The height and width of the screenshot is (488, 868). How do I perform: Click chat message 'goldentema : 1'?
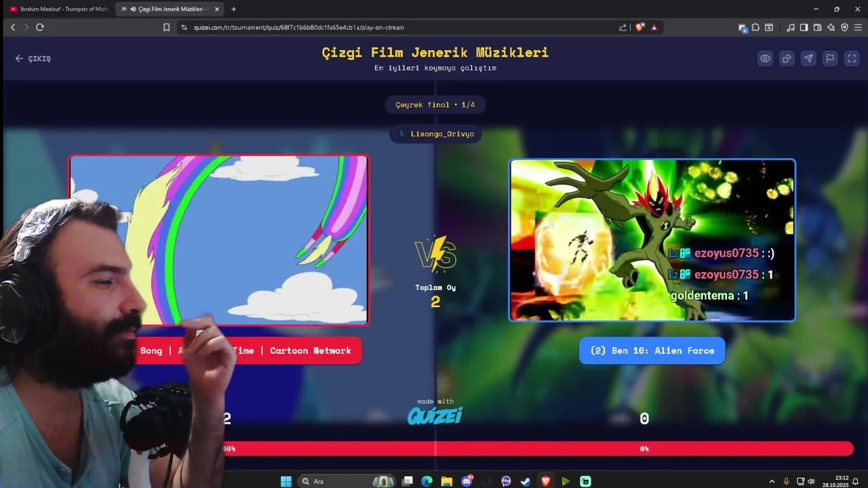[709, 296]
